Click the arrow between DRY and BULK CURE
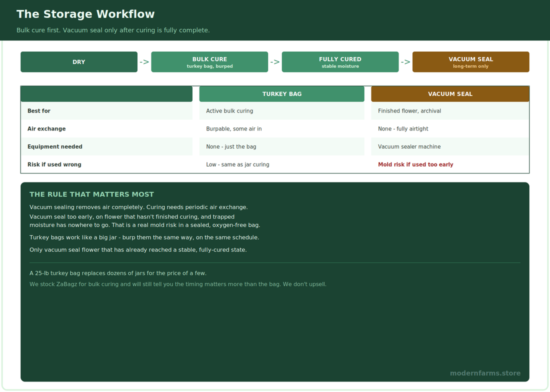This screenshot has width=550, height=392. coord(144,62)
